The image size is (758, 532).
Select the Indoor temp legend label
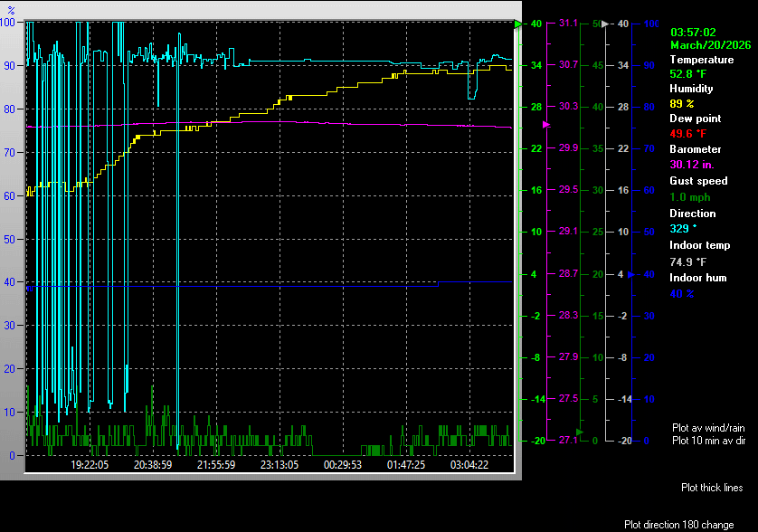(x=699, y=245)
